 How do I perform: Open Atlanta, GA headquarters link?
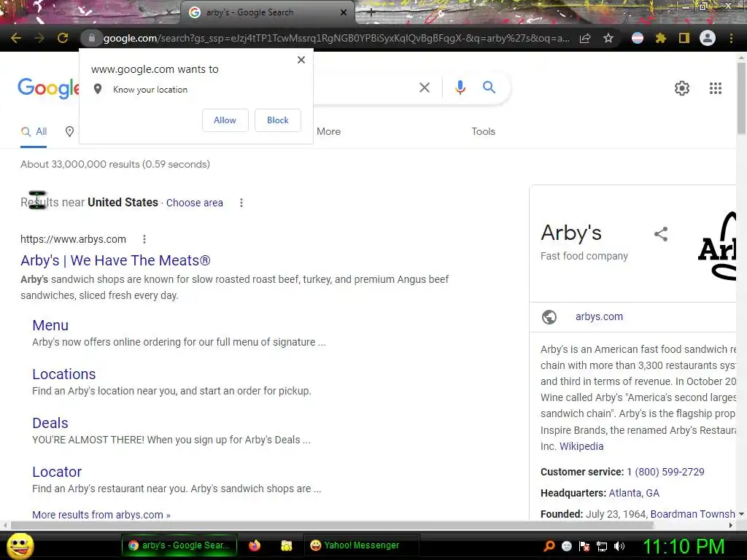(634, 493)
